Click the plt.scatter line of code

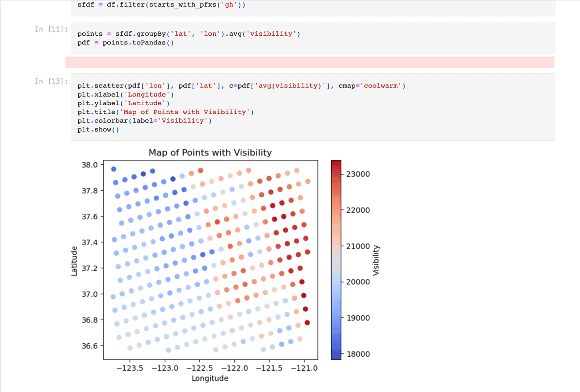241,86
